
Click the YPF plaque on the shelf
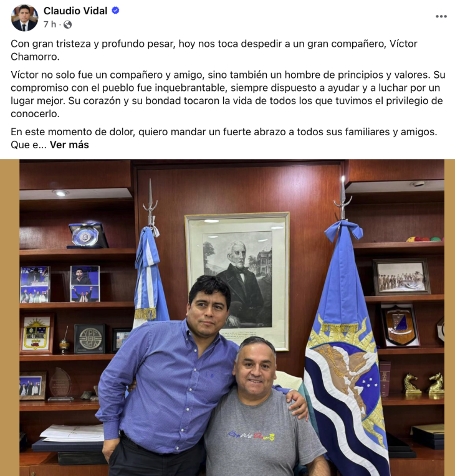click(x=90, y=339)
